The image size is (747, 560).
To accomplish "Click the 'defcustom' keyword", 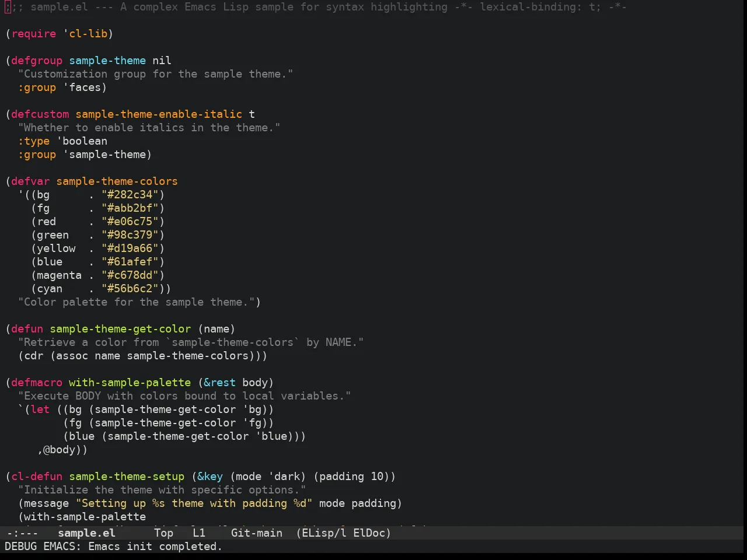I will pos(40,114).
